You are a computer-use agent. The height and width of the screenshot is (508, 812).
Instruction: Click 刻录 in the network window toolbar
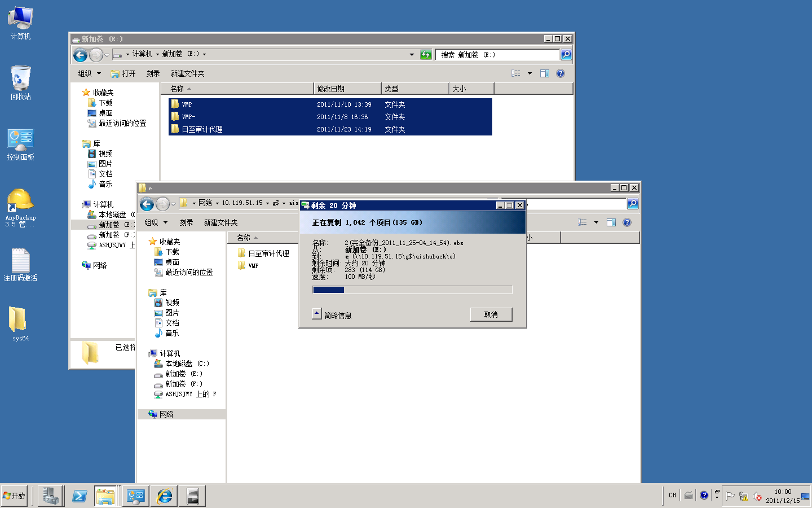coord(186,222)
